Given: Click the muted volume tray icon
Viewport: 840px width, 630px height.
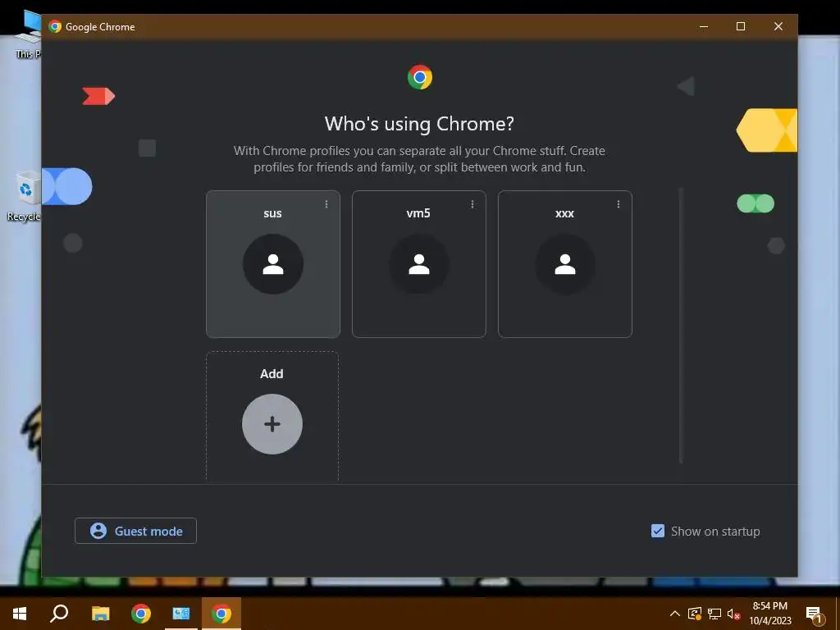Looking at the screenshot, I should (x=733, y=614).
